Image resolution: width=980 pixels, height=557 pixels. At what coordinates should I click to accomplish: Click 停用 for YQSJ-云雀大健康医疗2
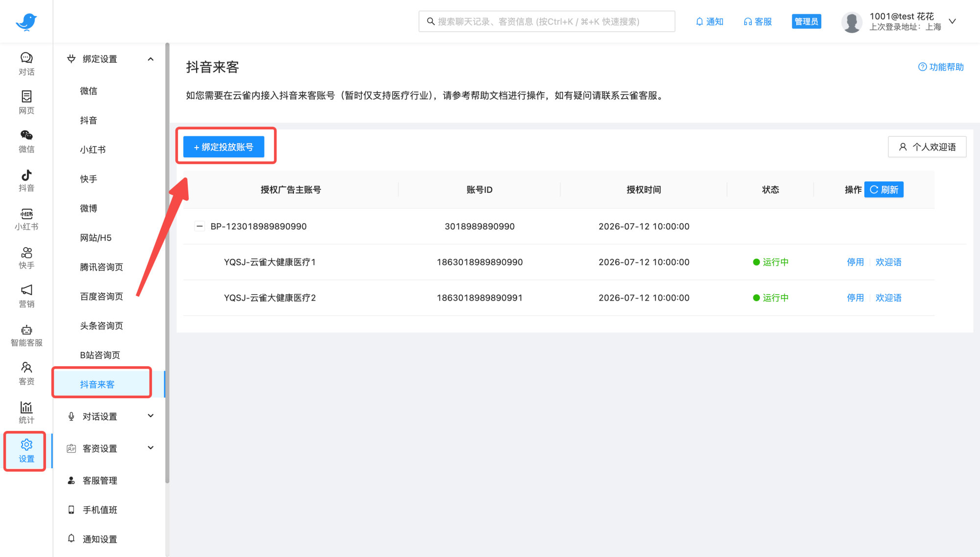click(x=856, y=298)
